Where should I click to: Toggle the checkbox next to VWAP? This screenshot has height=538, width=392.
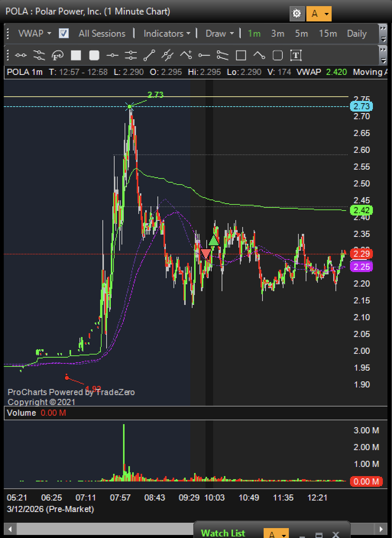64,33
